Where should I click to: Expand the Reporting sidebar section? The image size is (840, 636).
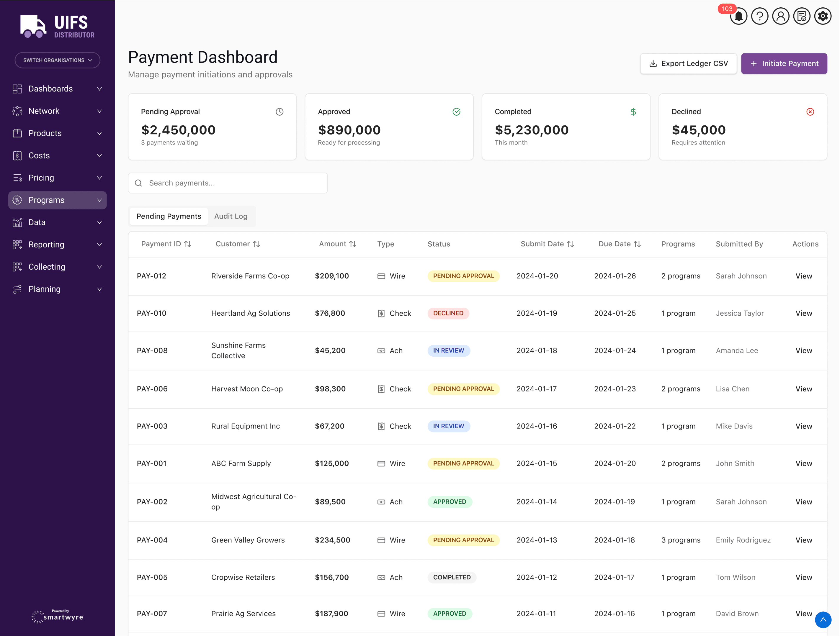(57, 244)
